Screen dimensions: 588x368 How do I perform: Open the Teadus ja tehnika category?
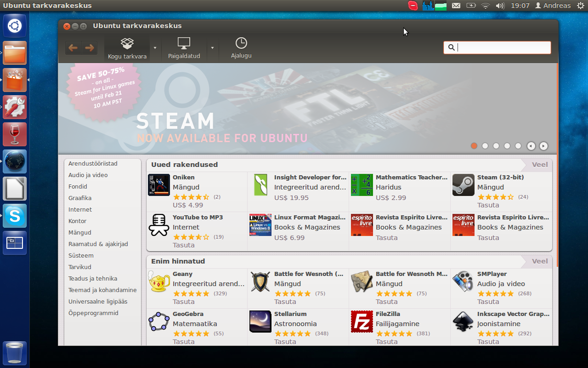(x=93, y=278)
